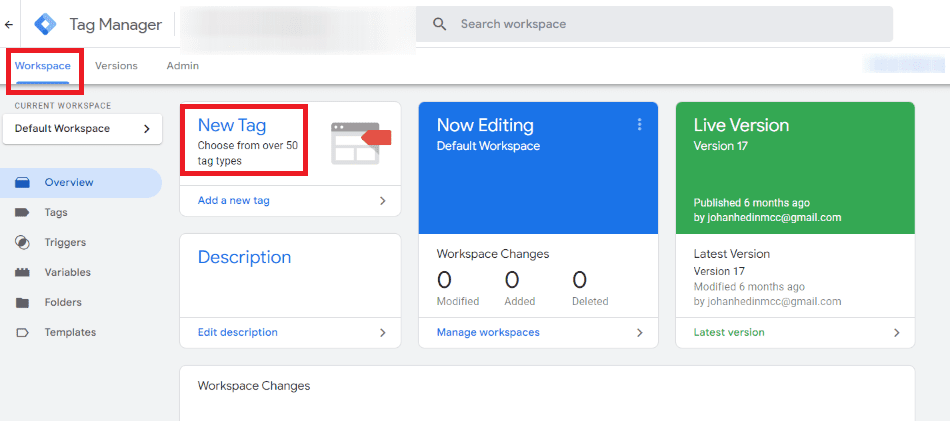Click the Add a new tag link

coord(234,201)
